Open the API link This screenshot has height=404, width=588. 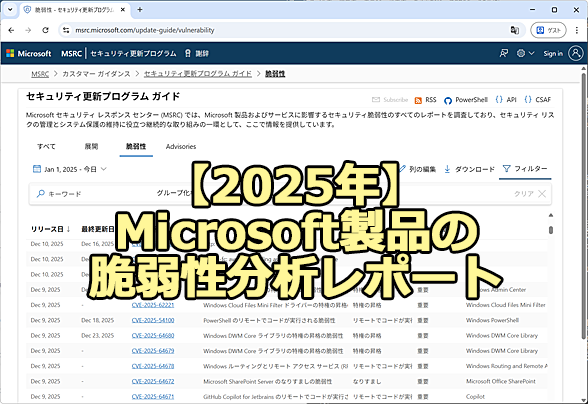coord(506,100)
